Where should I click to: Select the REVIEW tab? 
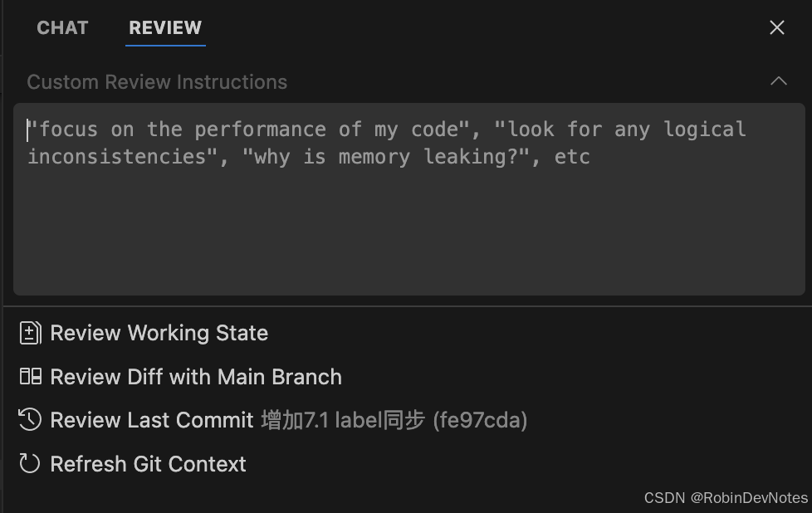(165, 27)
